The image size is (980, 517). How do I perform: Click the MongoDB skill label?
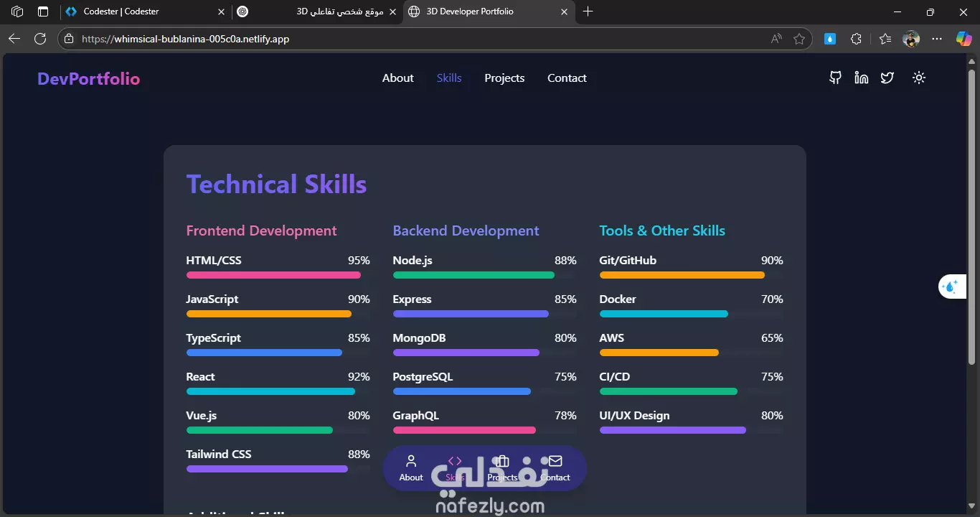click(x=419, y=337)
